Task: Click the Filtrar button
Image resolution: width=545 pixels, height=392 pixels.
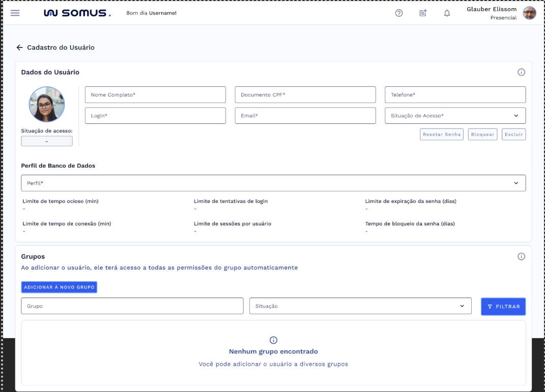Action: coord(503,307)
